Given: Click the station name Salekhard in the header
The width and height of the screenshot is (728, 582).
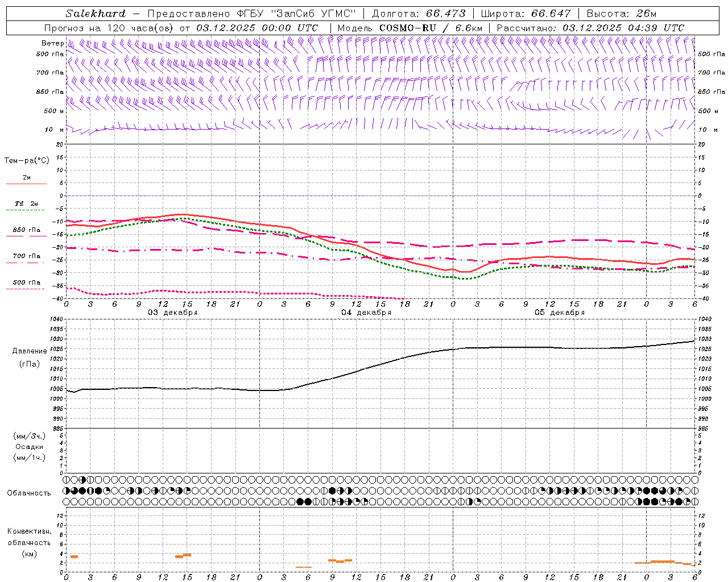Looking at the screenshot, I should click(x=96, y=14).
